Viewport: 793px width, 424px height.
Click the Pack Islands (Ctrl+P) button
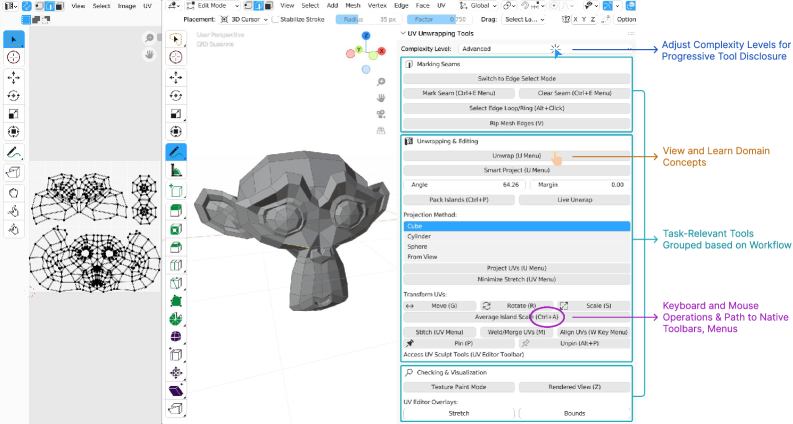pyautogui.click(x=459, y=199)
